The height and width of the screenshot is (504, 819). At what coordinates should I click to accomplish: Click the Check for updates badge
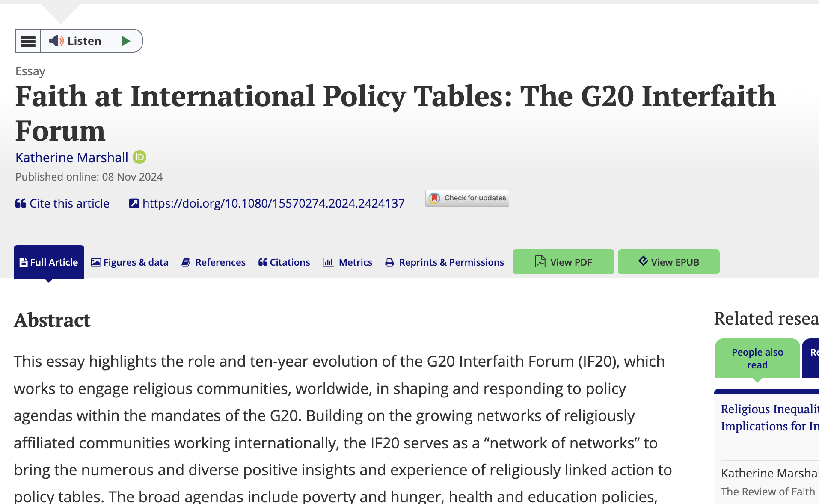[467, 198]
